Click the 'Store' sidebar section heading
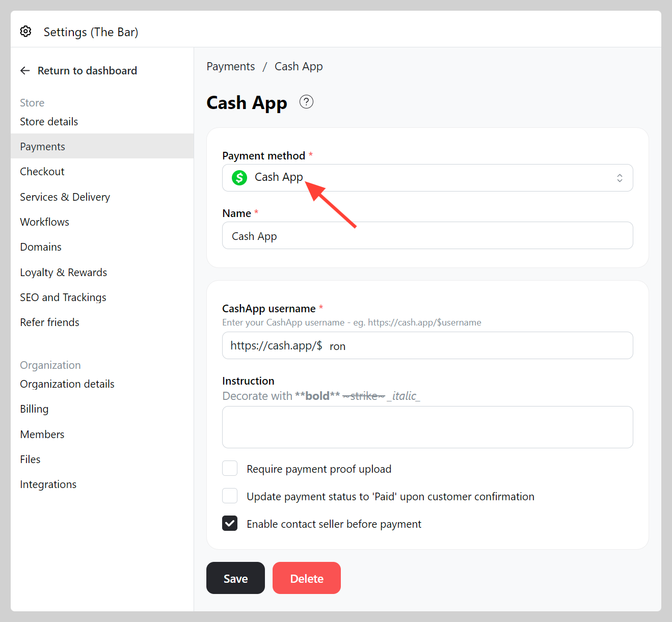Image resolution: width=672 pixels, height=622 pixels. tap(32, 103)
